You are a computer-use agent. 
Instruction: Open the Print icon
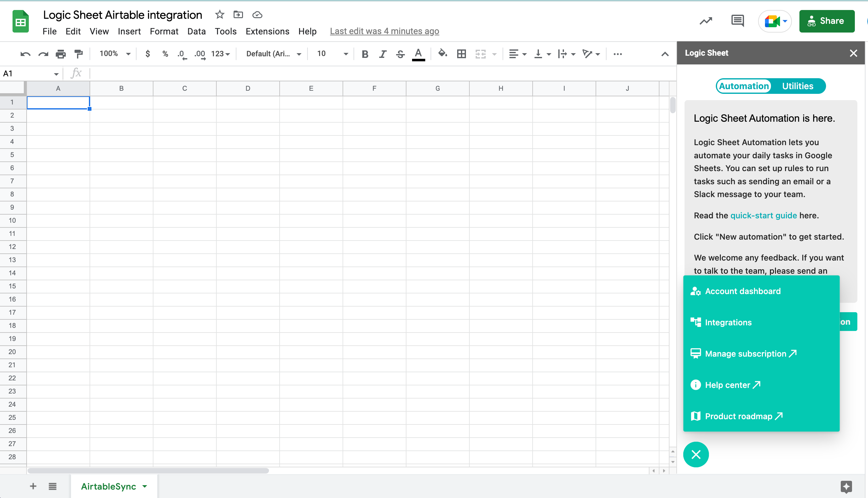61,54
